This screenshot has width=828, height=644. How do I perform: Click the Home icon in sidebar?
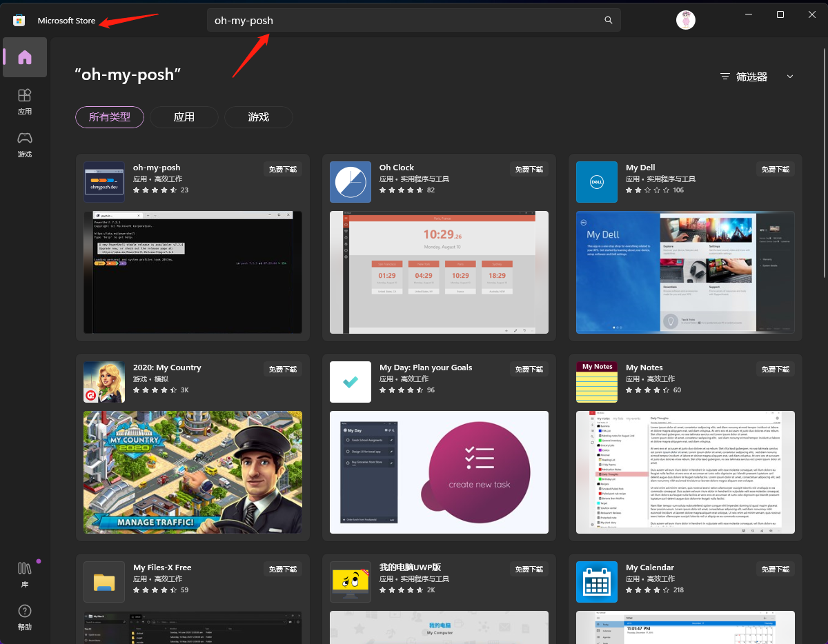coord(25,57)
